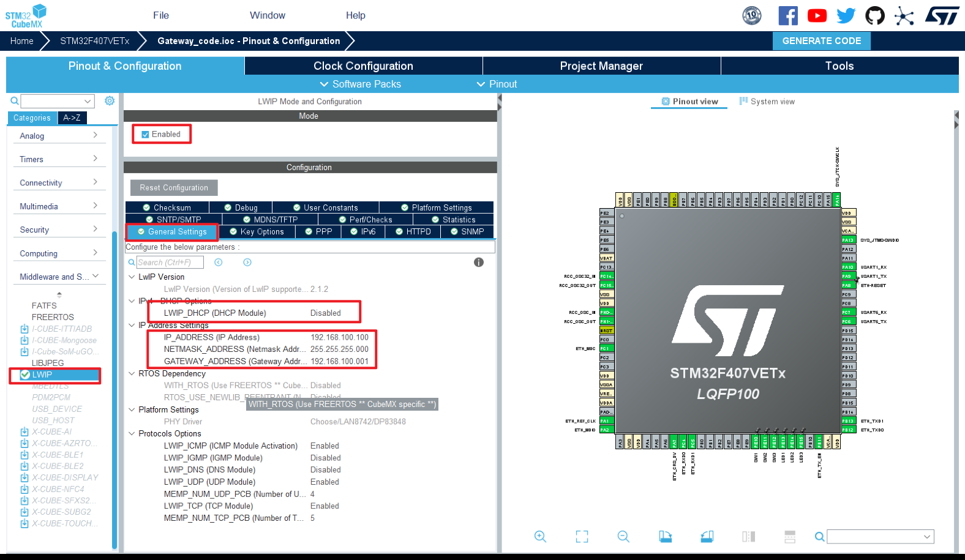Screen dimensions: 965x560
Task: Expand the Security category
Action: 59,230
